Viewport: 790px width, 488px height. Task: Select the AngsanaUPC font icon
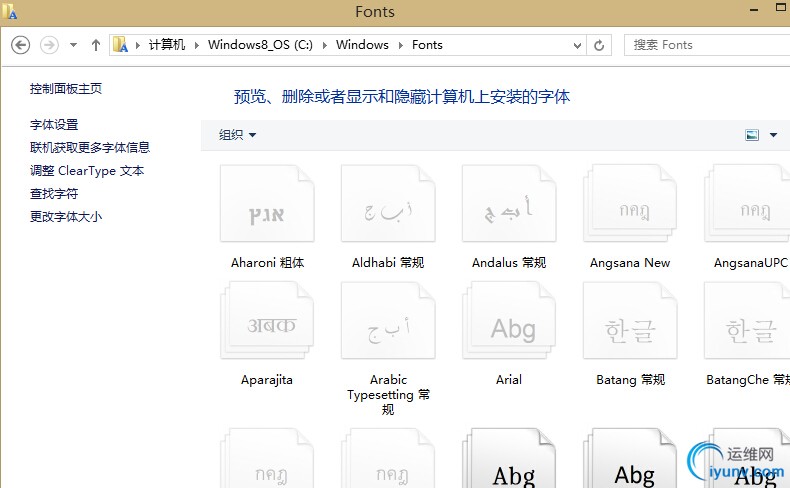click(x=747, y=203)
